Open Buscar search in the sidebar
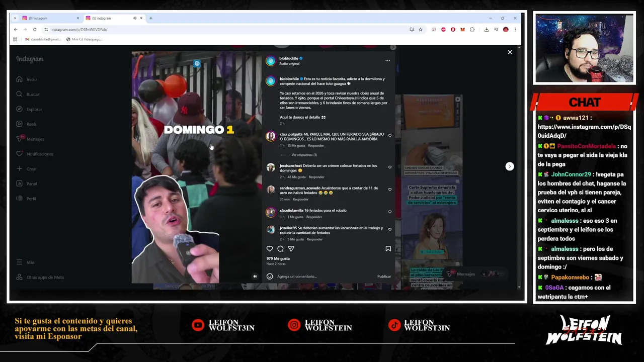Image resolution: width=644 pixels, height=362 pixels. click(x=27, y=94)
